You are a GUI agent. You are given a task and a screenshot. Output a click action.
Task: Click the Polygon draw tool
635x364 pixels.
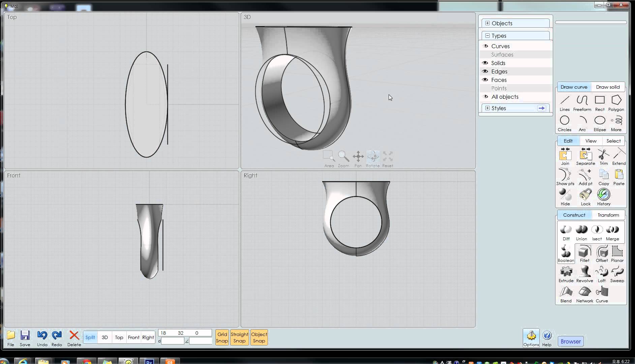pos(616,103)
